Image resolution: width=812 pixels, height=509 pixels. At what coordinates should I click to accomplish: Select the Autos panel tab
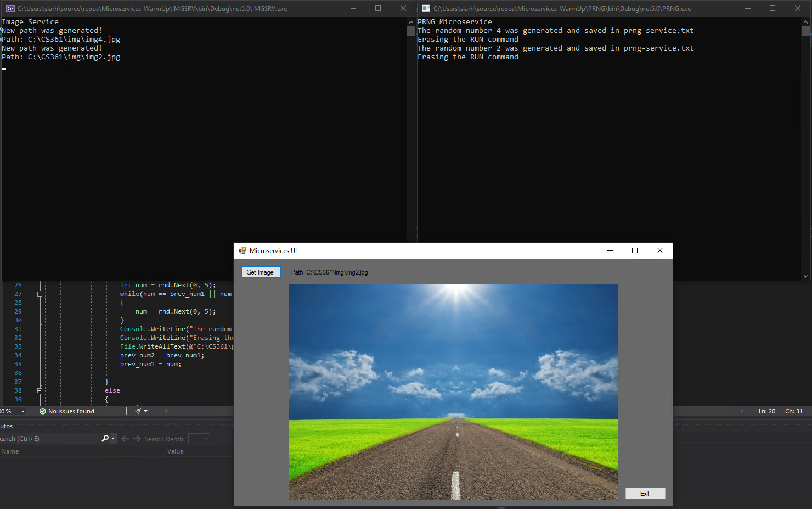(x=6, y=426)
